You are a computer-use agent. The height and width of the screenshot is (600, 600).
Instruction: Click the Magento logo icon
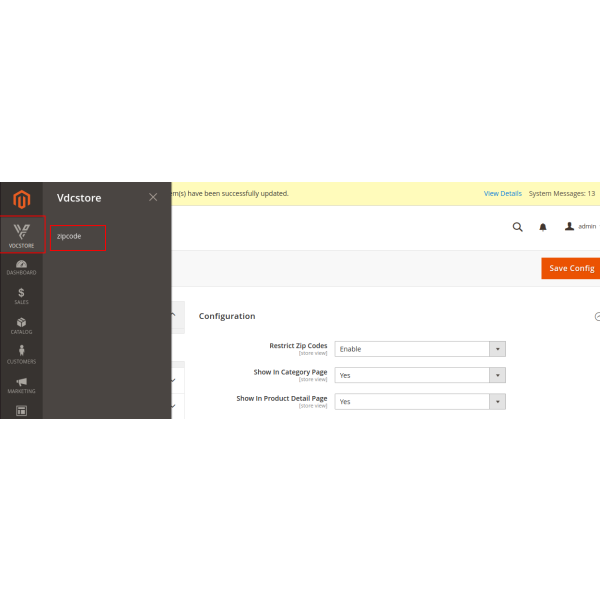(x=21, y=200)
